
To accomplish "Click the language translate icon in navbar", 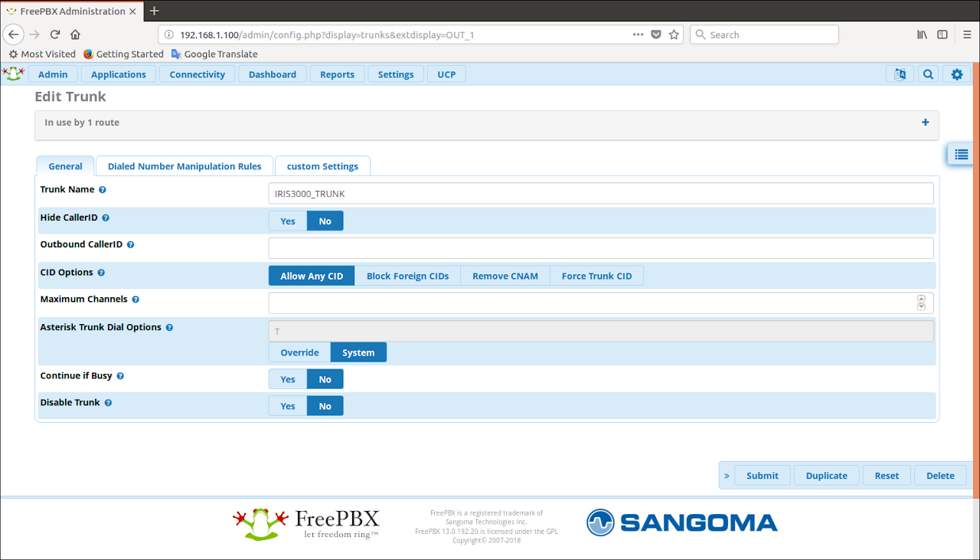I will pyautogui.click(x=900, y=74).
